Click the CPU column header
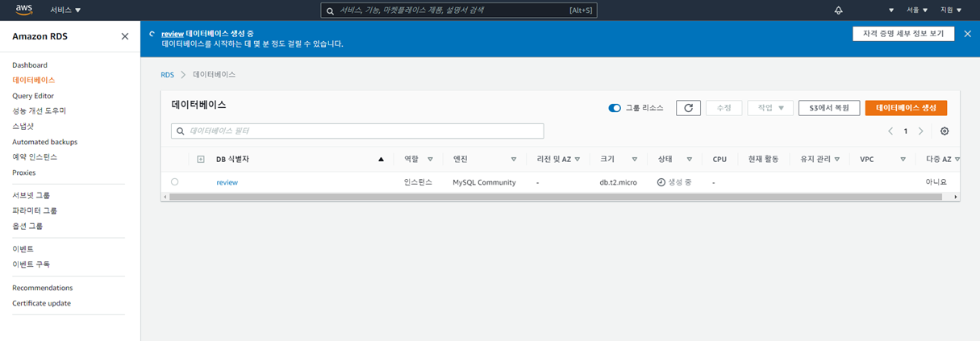The image size is (980, 341). tap(719, 160)
